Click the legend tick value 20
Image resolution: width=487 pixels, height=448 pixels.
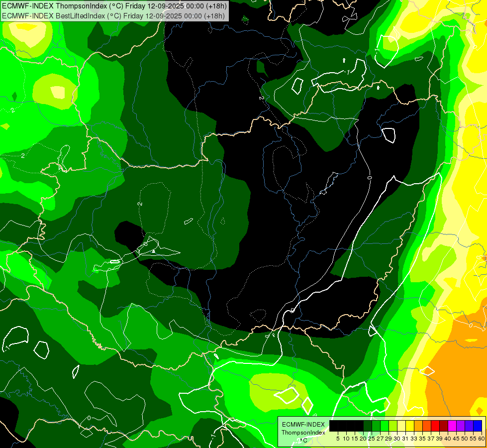pyautogui.click(x=363, y=439)
